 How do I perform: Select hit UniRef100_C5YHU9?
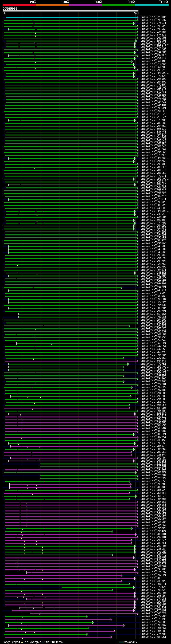pyautogui.click(x=153, y=631)
